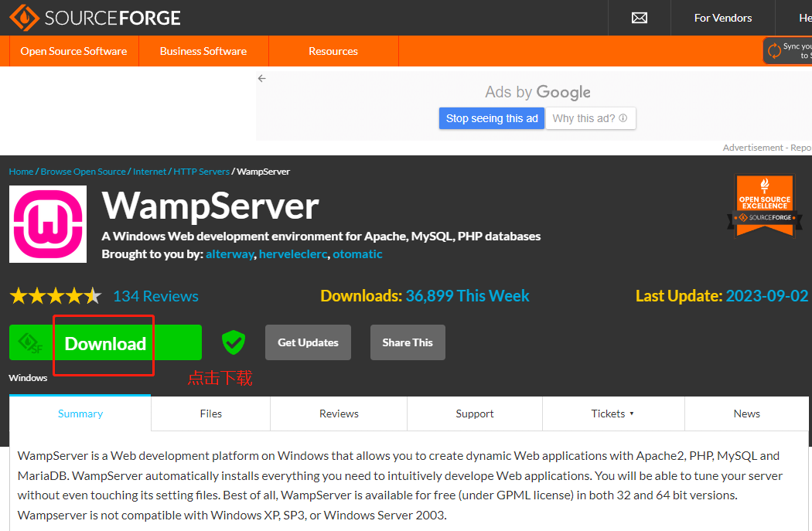Open the otomatic author profile link

[x=357, y=254]
